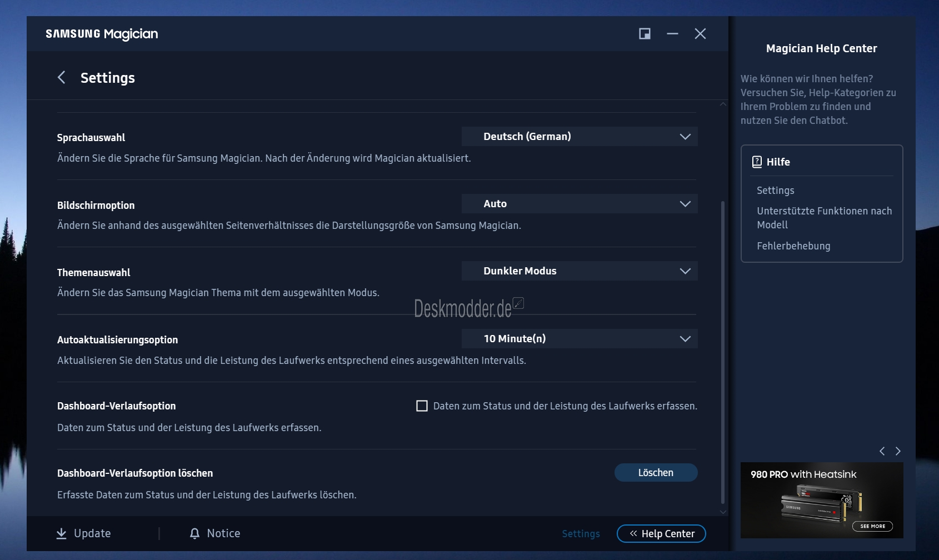This screenshot has height=560, width=939.
Task: Go back using the Settings back arrow
Action: 62,78
